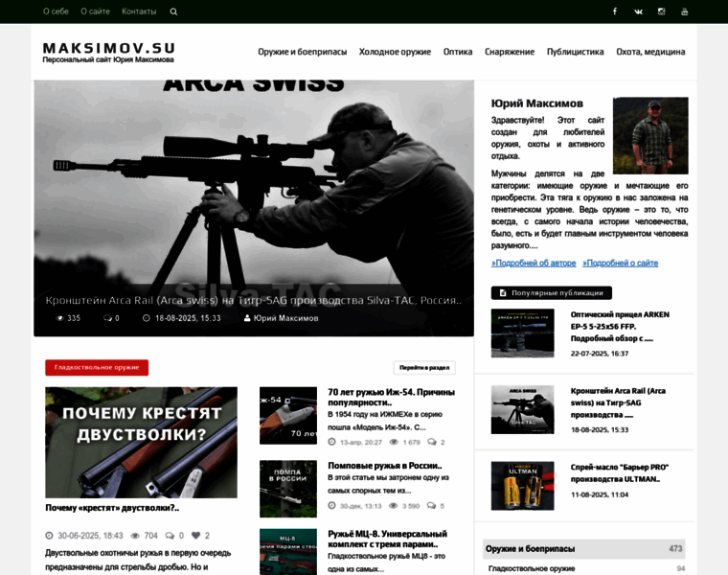728x575 pixels.
Task: Click the eye icon showing 704 views
Action: 135,536
